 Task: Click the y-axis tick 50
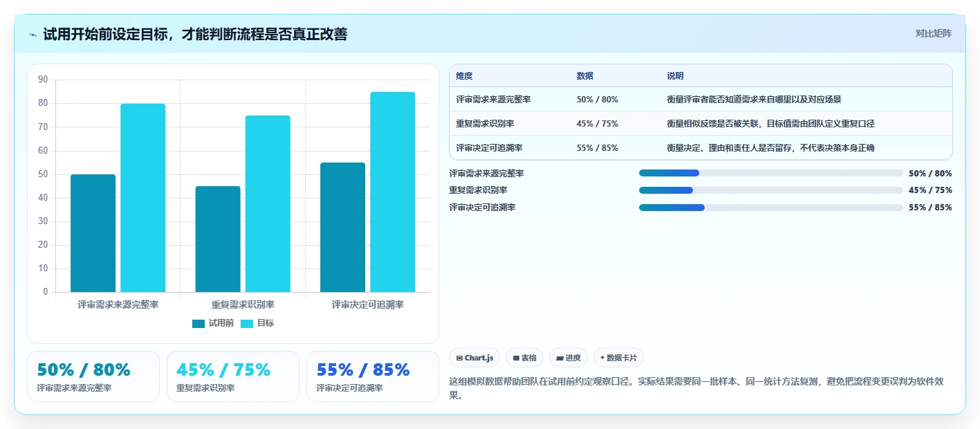point(43,174)
